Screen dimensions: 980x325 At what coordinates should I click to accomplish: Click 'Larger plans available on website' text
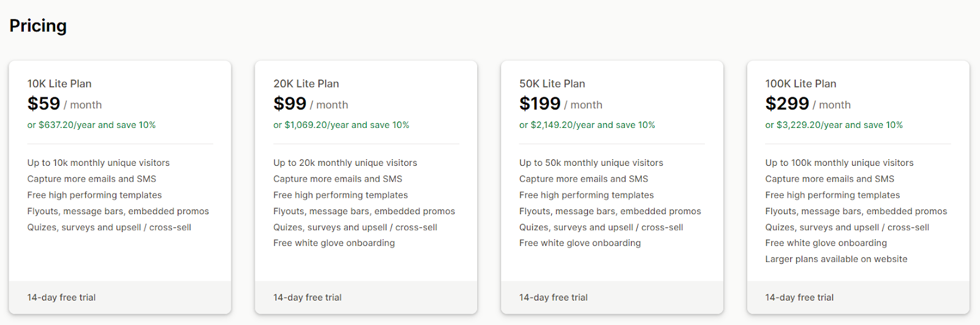pos(836,259)
